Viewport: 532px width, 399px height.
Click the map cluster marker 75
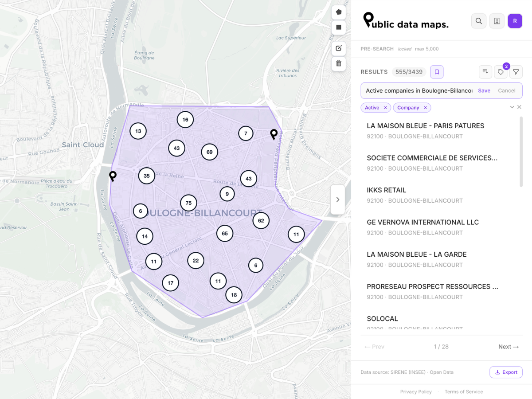tap(188, 203)
